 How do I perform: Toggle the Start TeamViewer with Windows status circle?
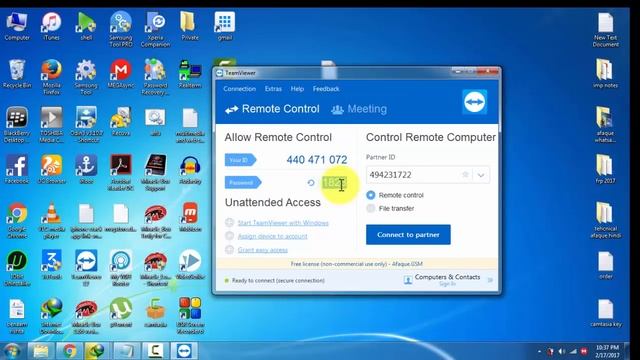(x=229, y=222)
